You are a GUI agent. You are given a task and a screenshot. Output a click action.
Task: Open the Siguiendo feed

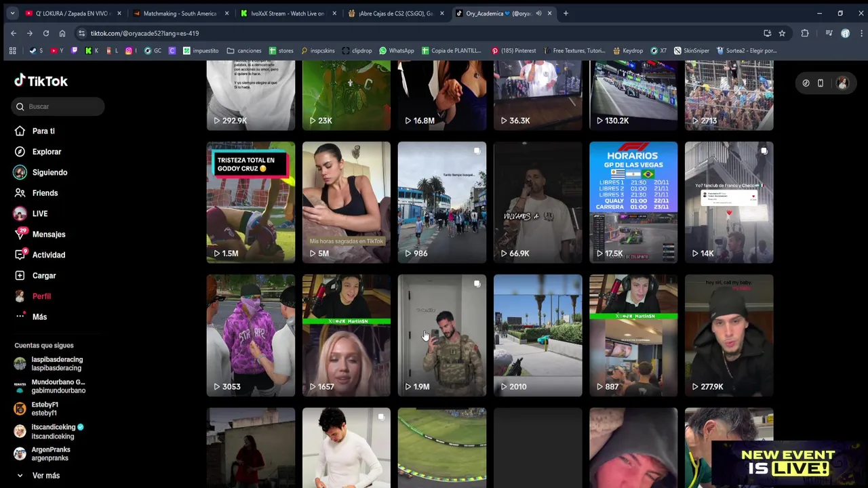tap(50, 172)
